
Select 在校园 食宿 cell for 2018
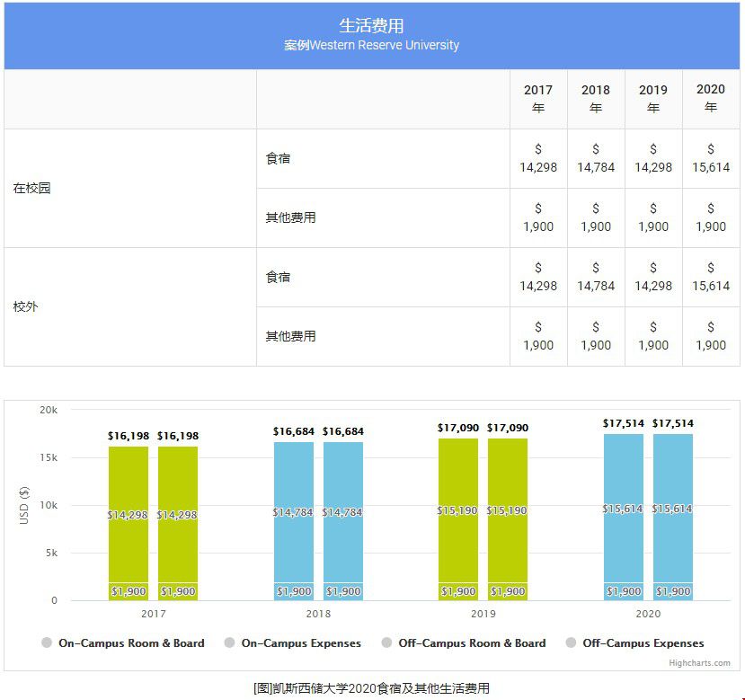click(x=596, y=158)
